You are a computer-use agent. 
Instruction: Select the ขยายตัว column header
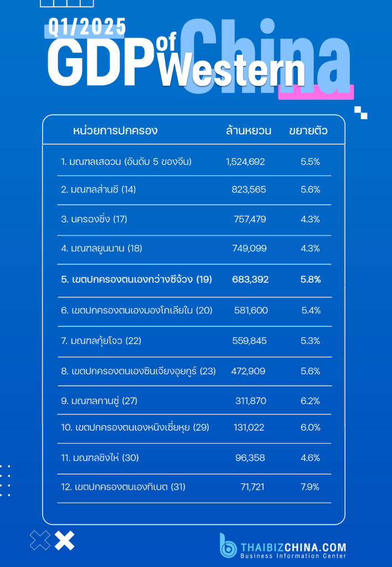coord(308,131)
